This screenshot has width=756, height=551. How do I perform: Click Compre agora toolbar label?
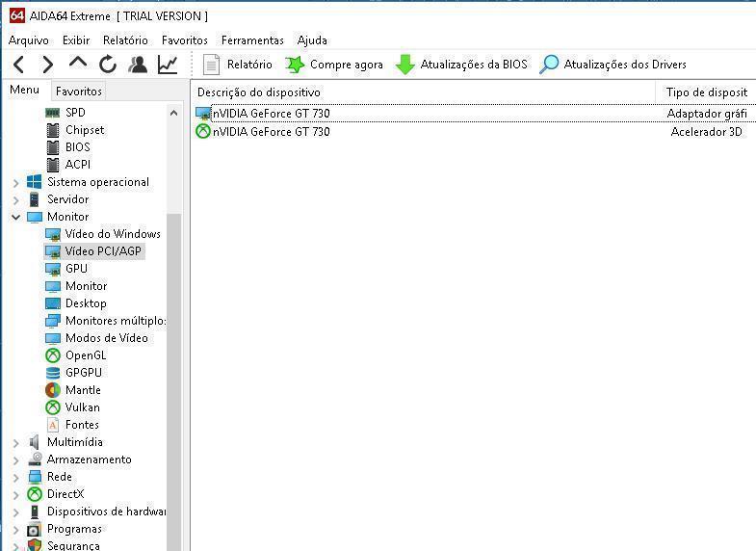click(x=347, y=65)
